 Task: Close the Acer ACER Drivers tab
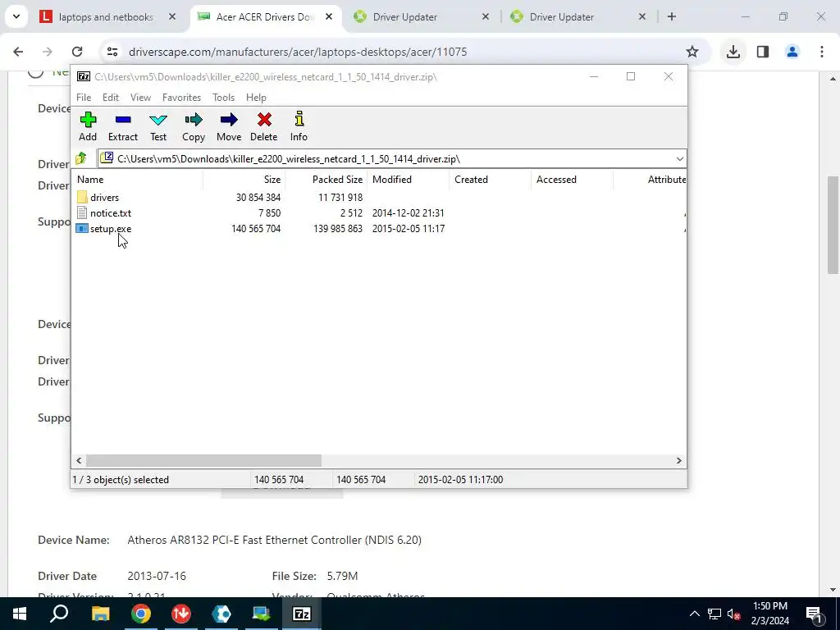pos(329,17)
